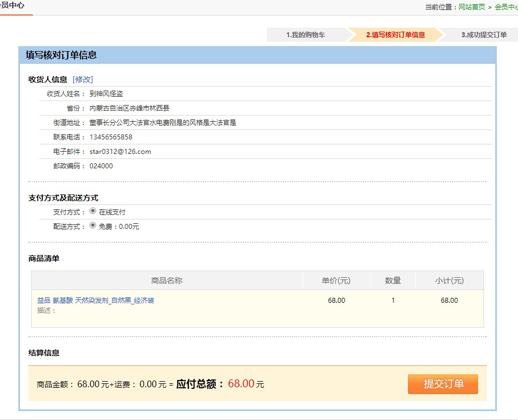Open the 会员中心 breadcrumb link

pos(506,7)
